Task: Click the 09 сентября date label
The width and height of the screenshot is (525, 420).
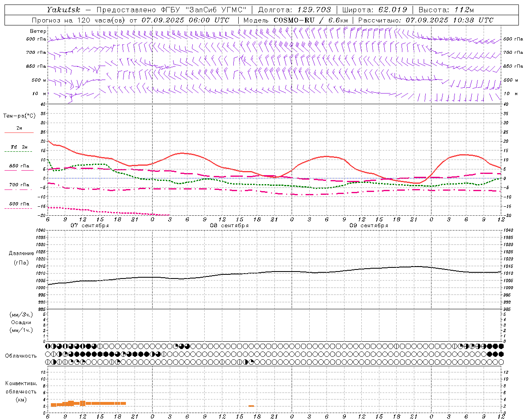Action: coord(369,226)
